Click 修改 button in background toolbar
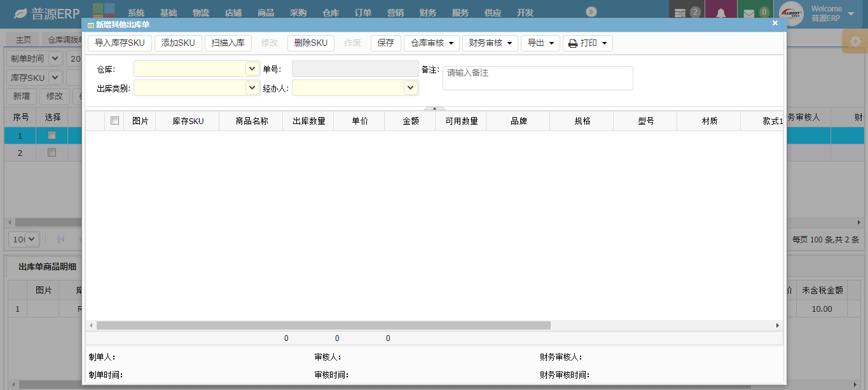 55,96
